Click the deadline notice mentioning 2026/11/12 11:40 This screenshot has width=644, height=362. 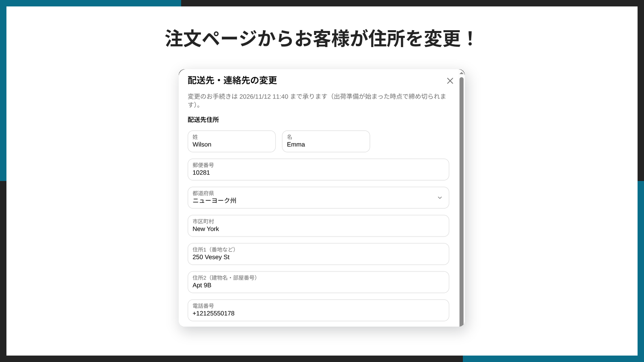click(x=317, y=101)
